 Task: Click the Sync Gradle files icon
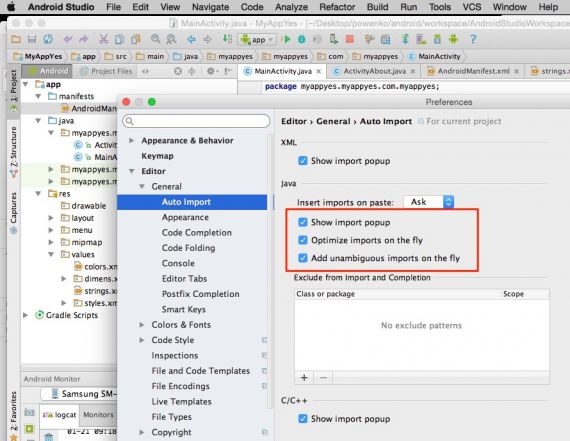pyautogui.click(x=406, y=39)
